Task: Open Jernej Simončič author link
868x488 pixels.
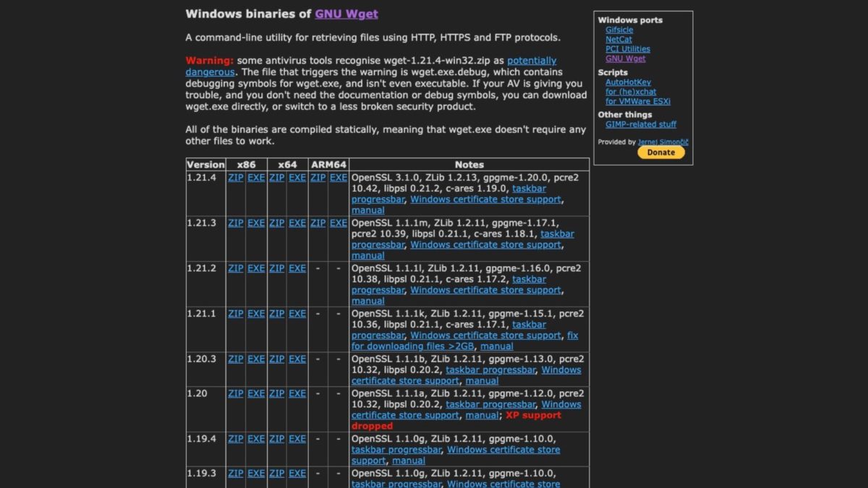Action: click(x=663, y=142)
